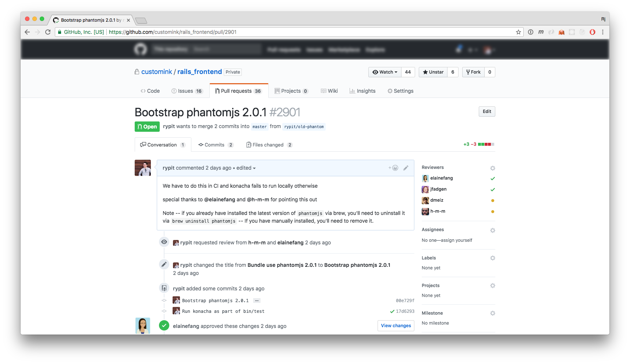The width and height of the screenshot is (630, 364).
Task: Bookmark page with star icon
Action: coord(518,32)
